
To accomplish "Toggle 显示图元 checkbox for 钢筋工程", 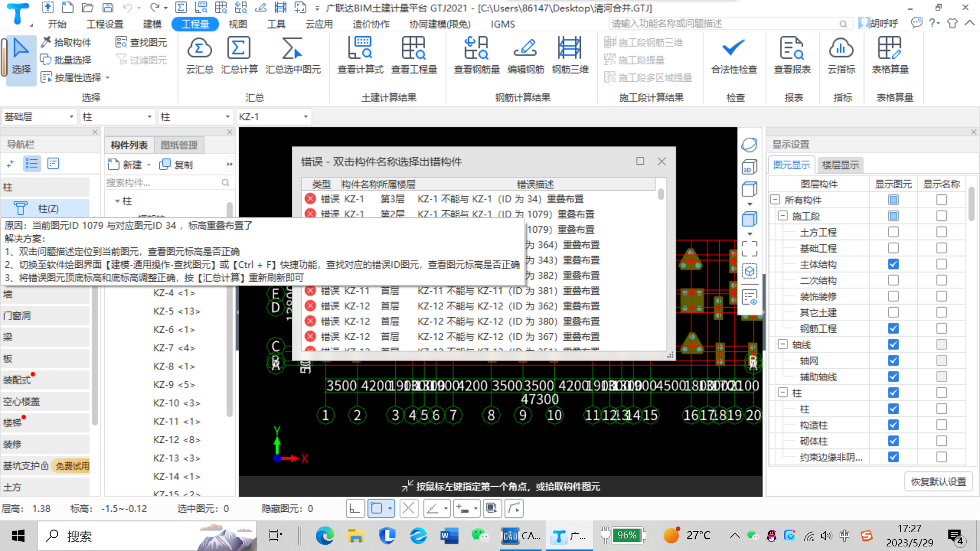I will tap(893, 329).
